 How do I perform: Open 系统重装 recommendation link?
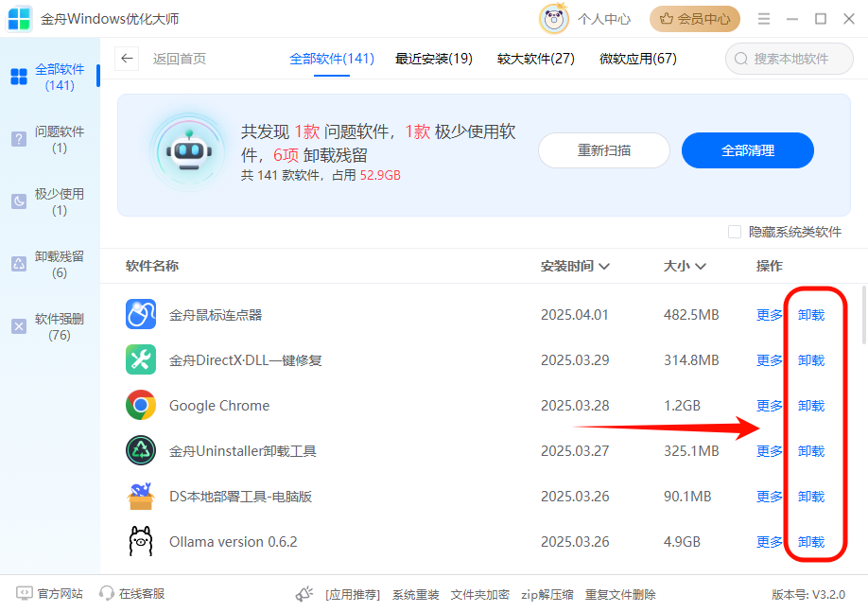(416, 594)
